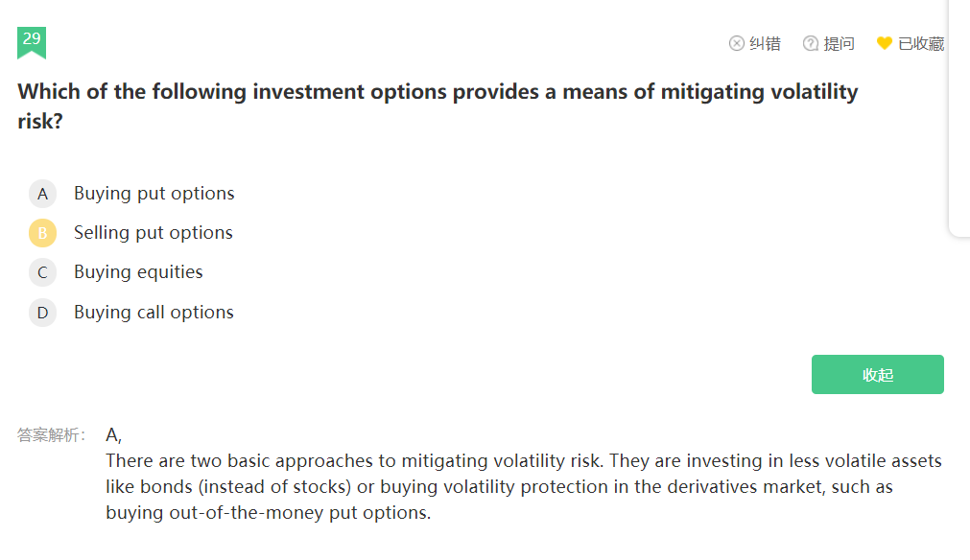Toggle the 已收藏 favorited label
970x560 pixels.
921,44
